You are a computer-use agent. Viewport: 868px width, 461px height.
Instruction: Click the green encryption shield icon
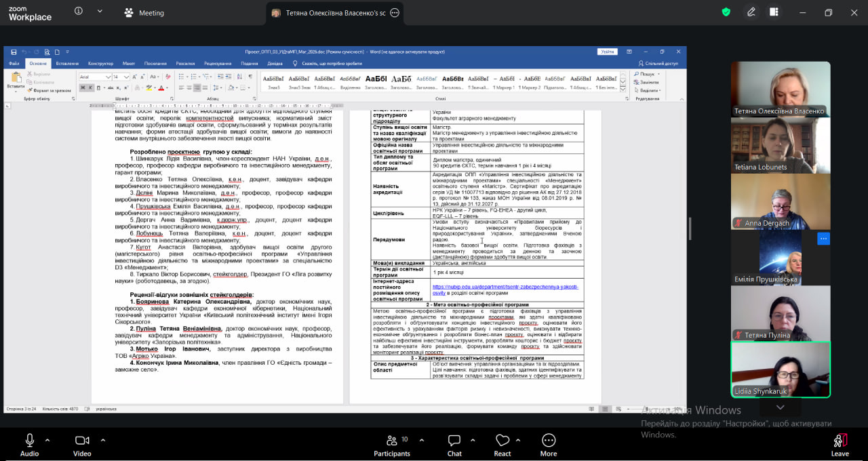(x=726, y=12)
